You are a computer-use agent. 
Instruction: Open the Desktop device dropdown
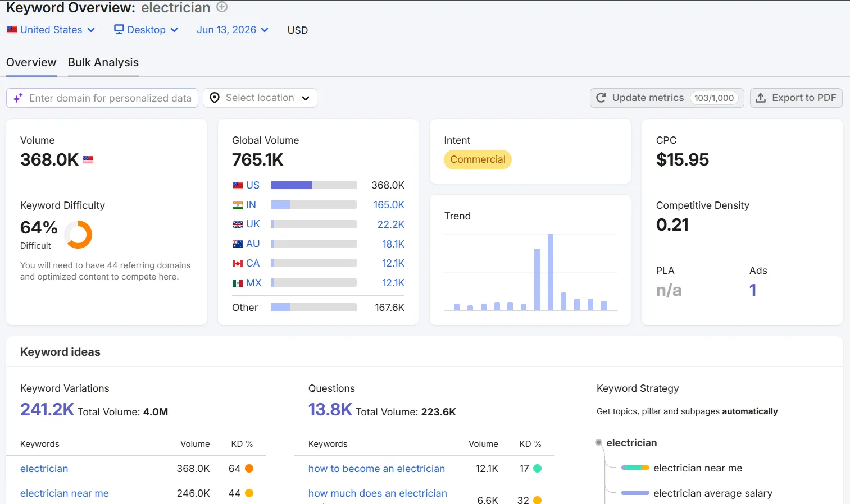pyautogui.click(x=146, y=30)
